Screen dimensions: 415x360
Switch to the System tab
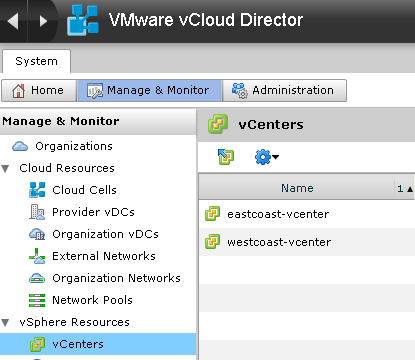point(36,61)
